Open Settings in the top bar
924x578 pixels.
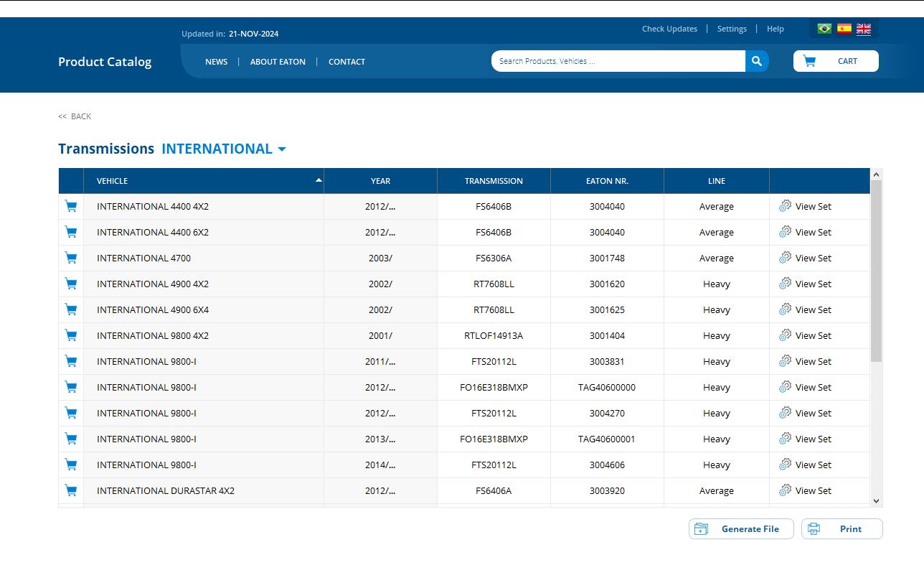click(732, 29)
